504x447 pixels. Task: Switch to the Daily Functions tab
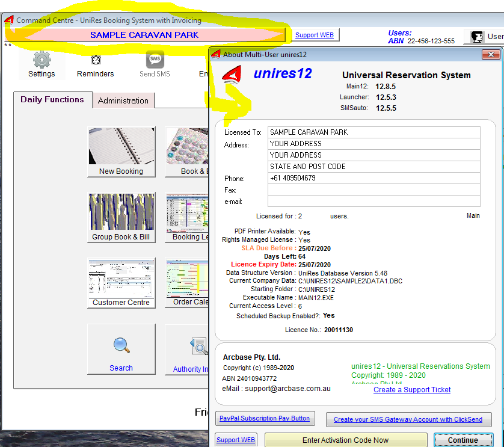click(52, 100)
